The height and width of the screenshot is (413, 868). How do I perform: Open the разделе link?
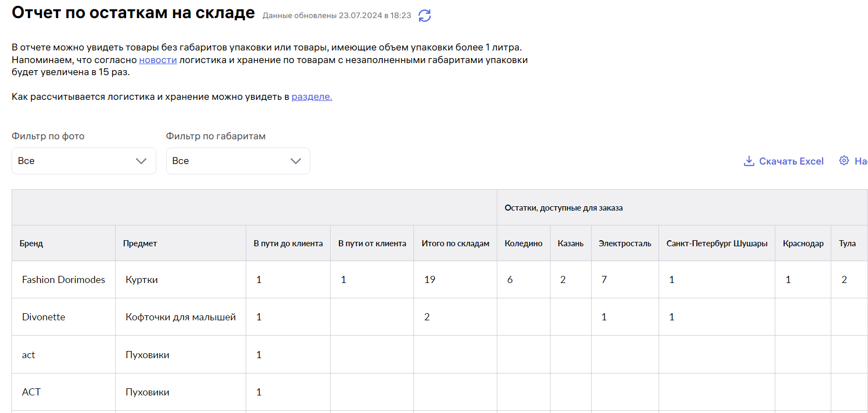[311, 97]
